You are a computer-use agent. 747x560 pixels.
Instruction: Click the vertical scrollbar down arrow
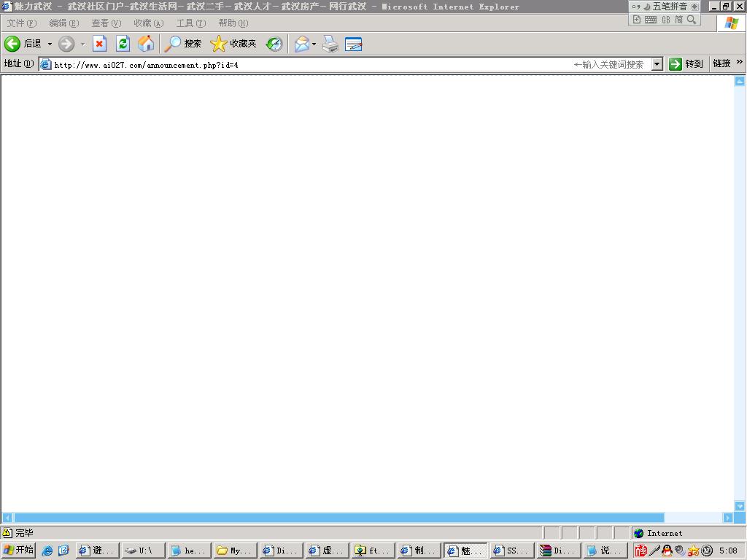coord(740,506)
